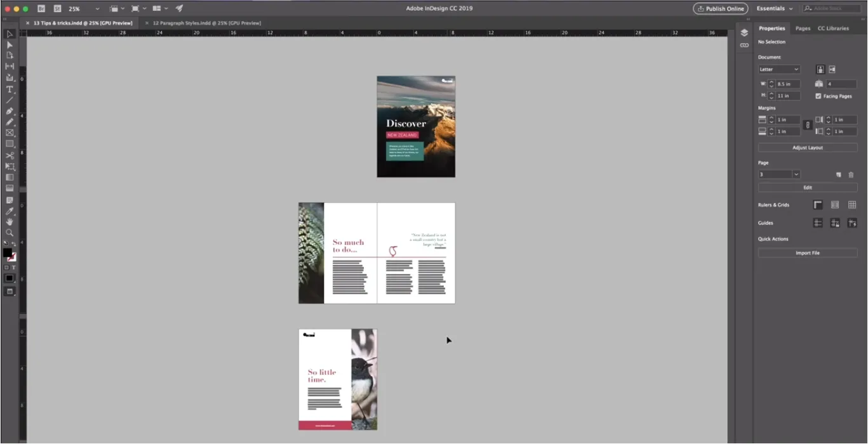This screenshot has height=444, width=868.
Task: Select the Pen tool in the toolbar
Action: pyautogui.click(x=10, y=111)
